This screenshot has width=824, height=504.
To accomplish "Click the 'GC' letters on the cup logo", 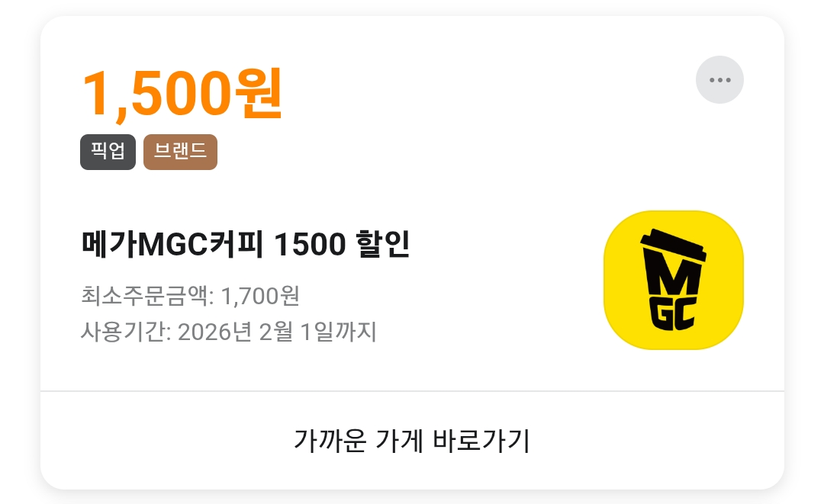I will (x=673, y=314).
